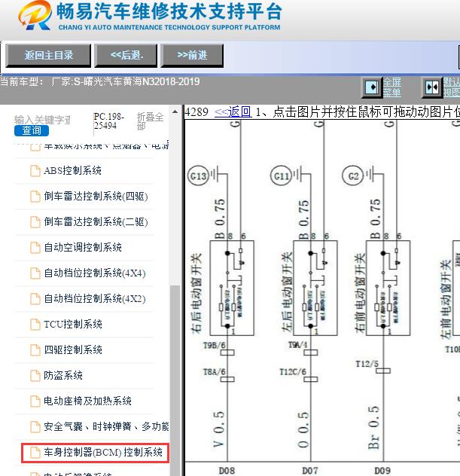This screenshot has width=460, height=476.
Task: Open 倒车雷达控制系统(二驱) item
Action: pyautogui.click(x=96, y=221)
